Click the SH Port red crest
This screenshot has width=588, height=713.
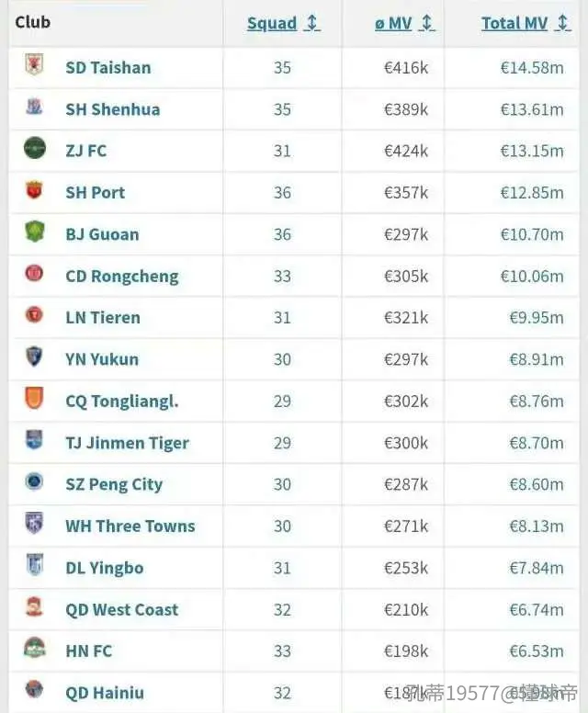[x=34, y=190]
